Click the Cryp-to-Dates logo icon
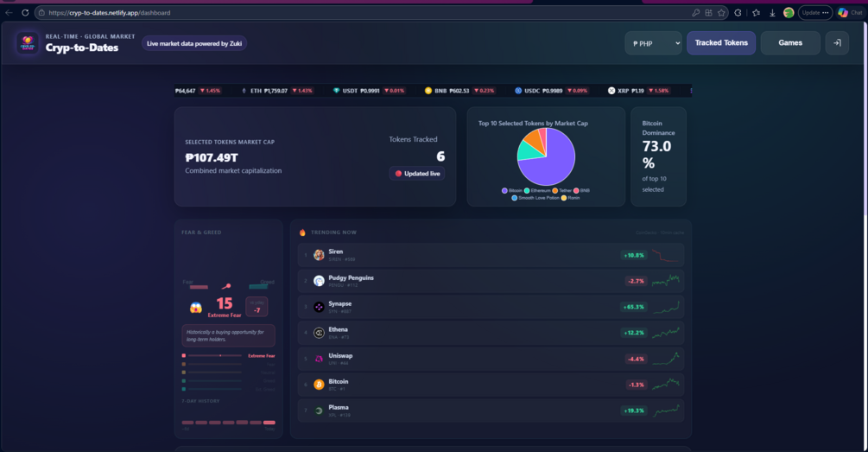This screenshot has width=868, height=452. (27, 43)
